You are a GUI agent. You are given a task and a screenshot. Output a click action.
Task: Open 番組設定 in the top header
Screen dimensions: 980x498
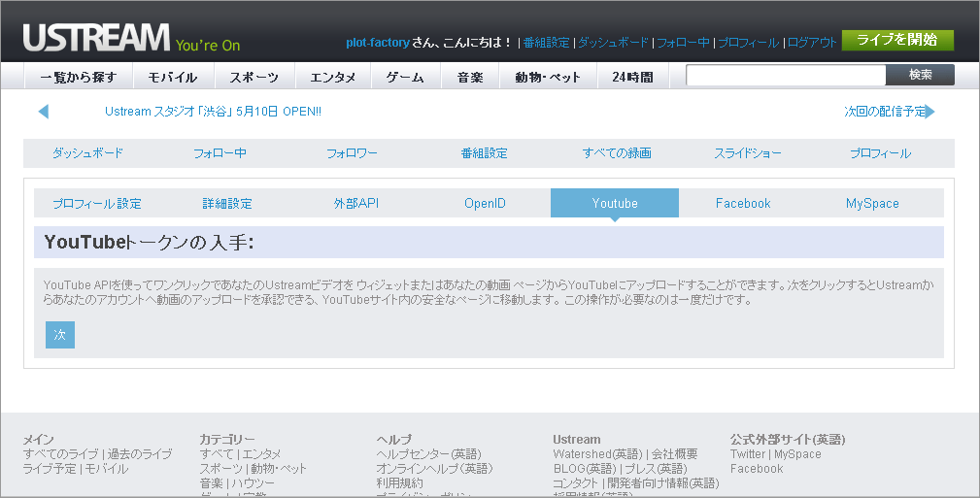(x=546, y=43)
